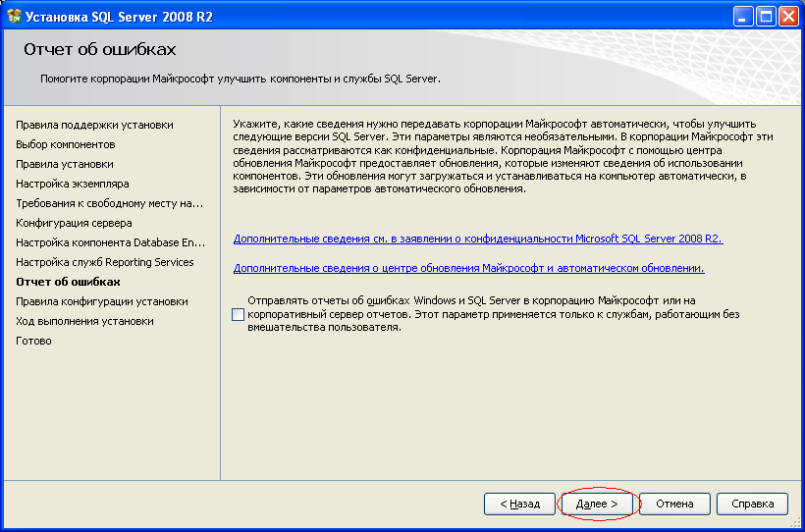This screenshot has height=532, width=805.
Task: Select step Настройка служб Reporting Services
Action: [105, 262]
